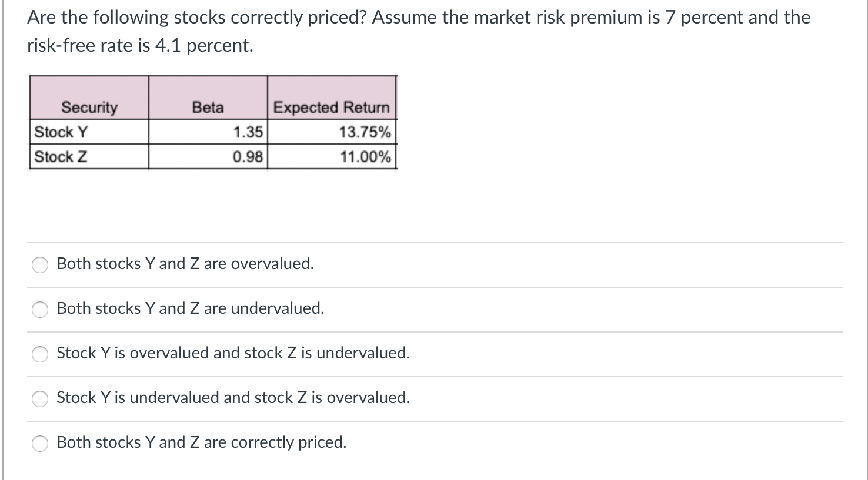Click the 0.98 beta cell

point(248,157)
